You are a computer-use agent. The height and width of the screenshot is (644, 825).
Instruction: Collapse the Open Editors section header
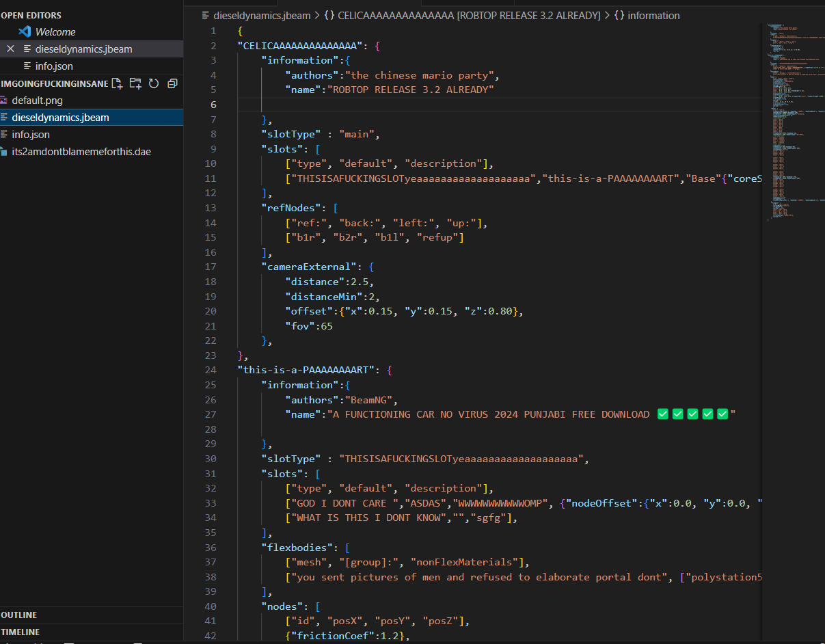click(x=31, y=15)
